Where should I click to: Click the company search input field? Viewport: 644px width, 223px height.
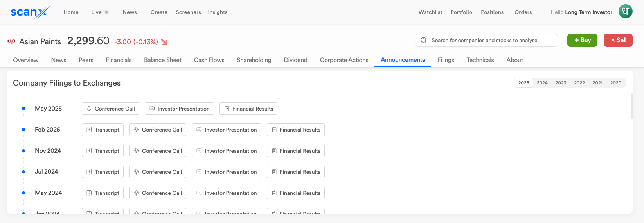(x=486, y=40)
